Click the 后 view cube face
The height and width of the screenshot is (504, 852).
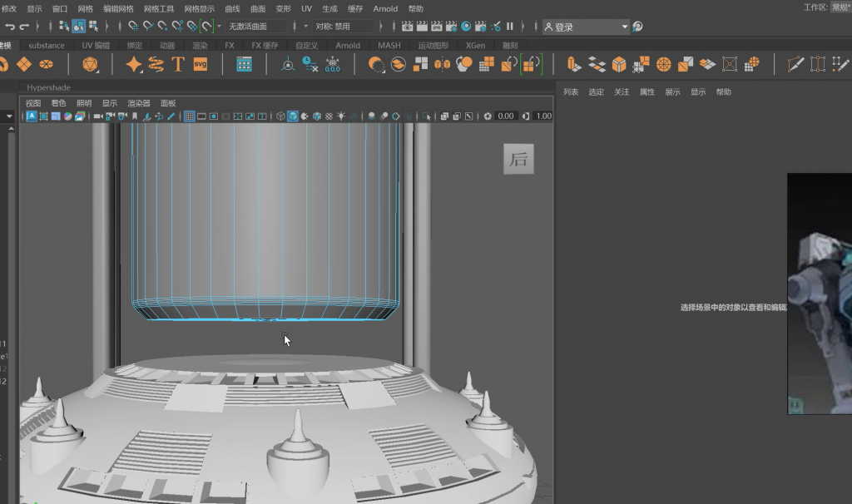pyautogui.click(x=518, y=159)
